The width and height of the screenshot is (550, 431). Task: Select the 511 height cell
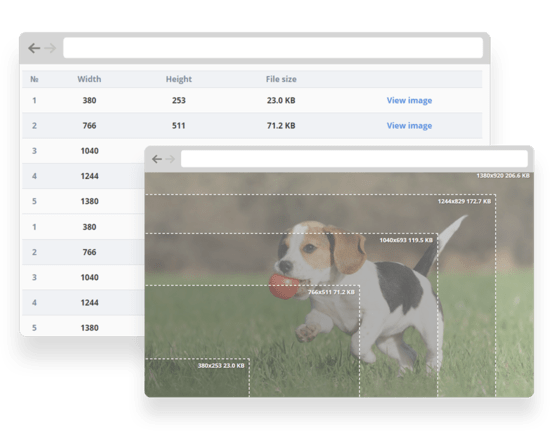(x=179, y=126)
